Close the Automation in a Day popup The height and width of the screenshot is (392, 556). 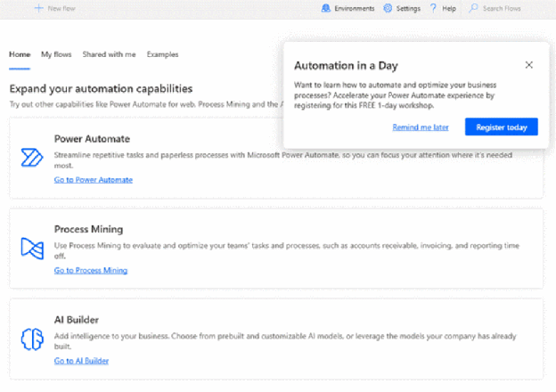pyautogui.click(x=528, y=65)
